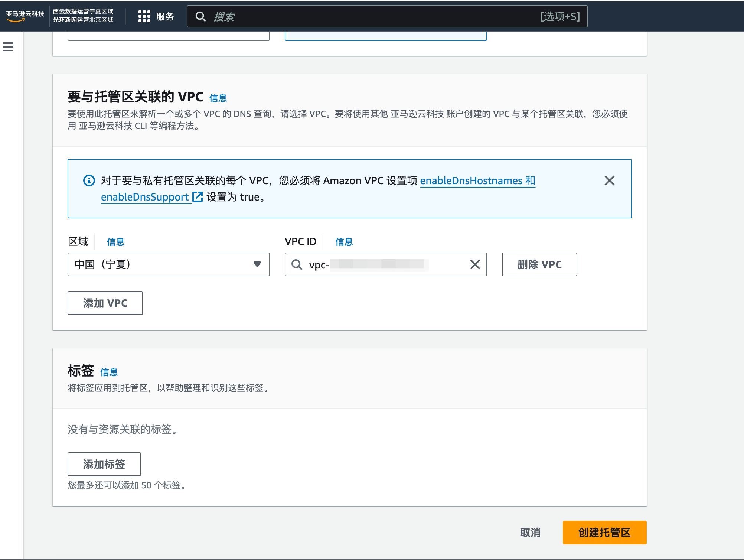Open the hamburger side navigation menu
This screenshot has width=744, height=560.
click(8, 47)
